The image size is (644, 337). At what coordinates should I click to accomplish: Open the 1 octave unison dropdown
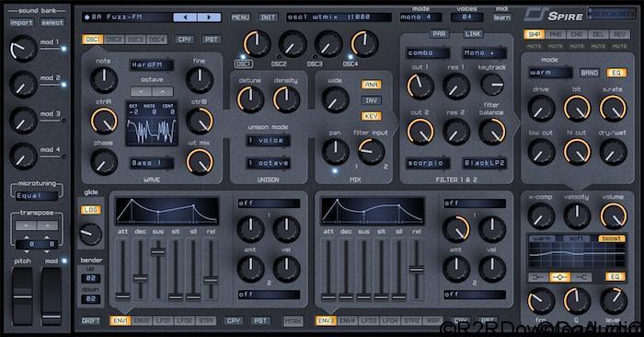coord(269,163)
